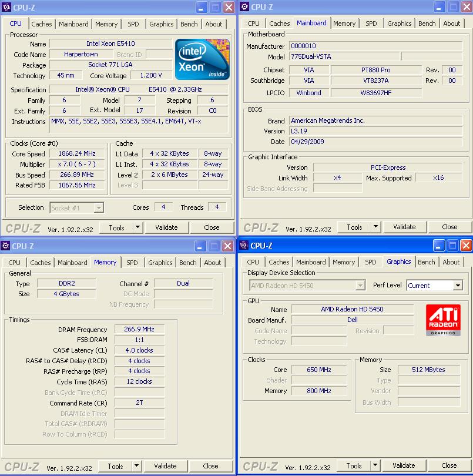The height and width of the screenshot is (476, 473).
Task: Click BIOS Brand American Megatrends Inc.
Action: click(376, 120)
